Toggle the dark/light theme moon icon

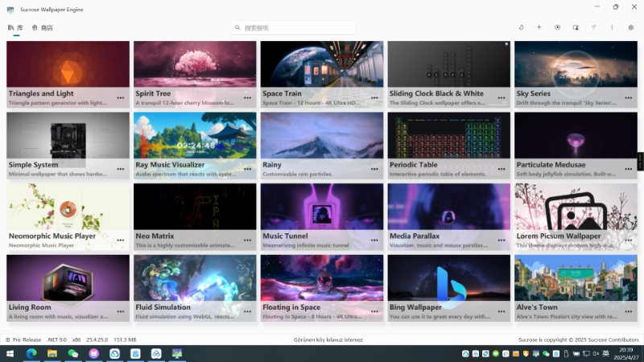tap(521, 27)
